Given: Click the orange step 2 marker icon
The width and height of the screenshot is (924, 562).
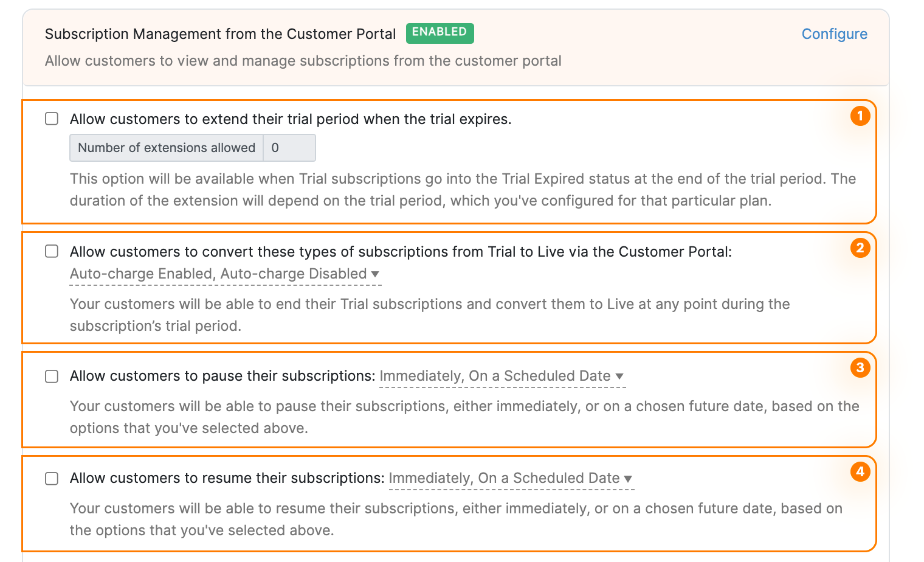Looking at the screenshot, I should [860, 248].
